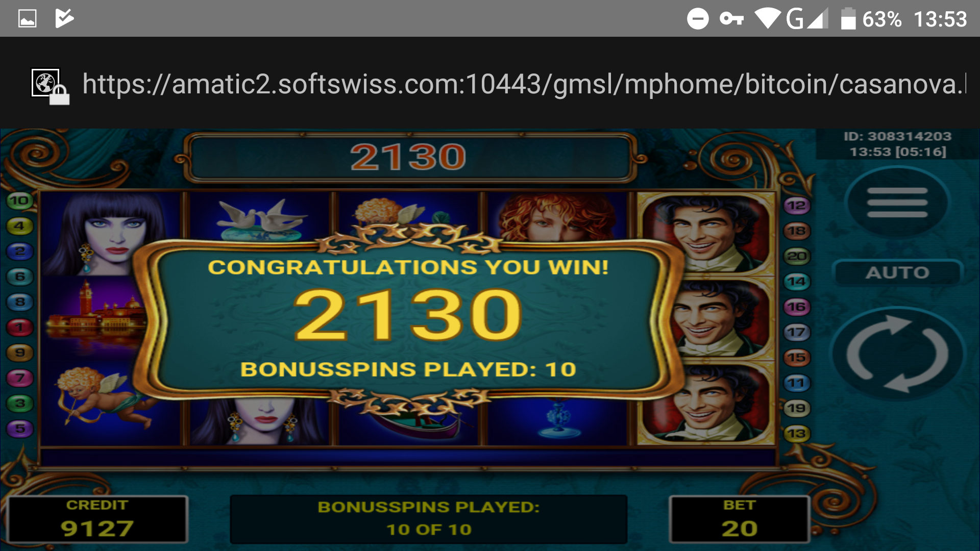Click payline 1 red marker

click(19, 327)
